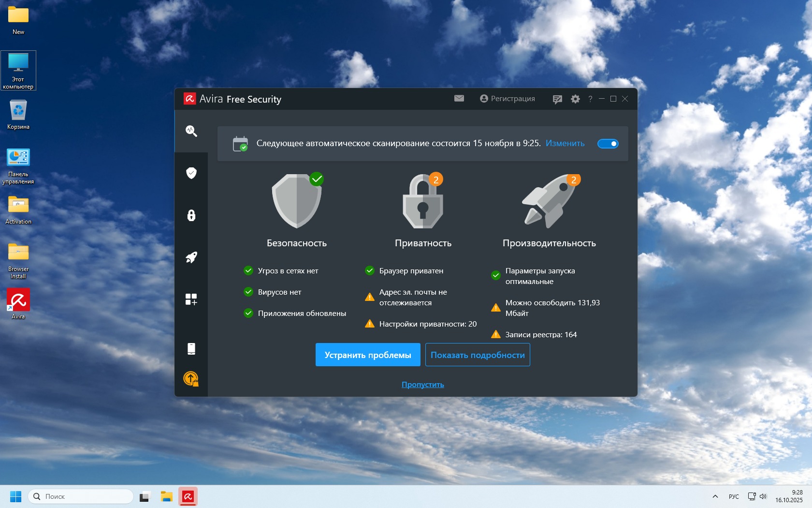Click 'Записи реестра: 164' warning
The image size is (812, 508).
tap(534, 334)
